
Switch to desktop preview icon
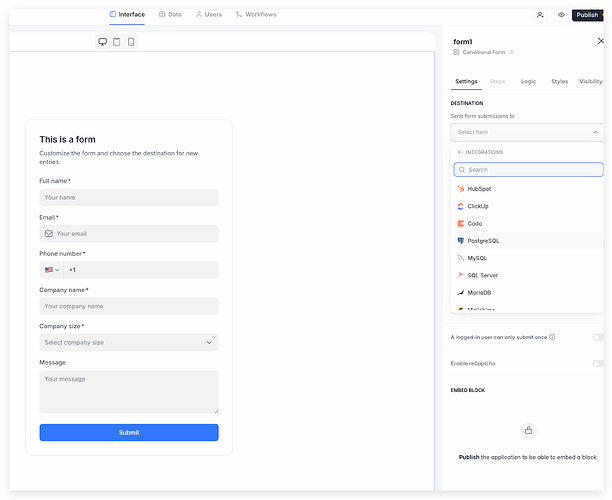point(103,42)
